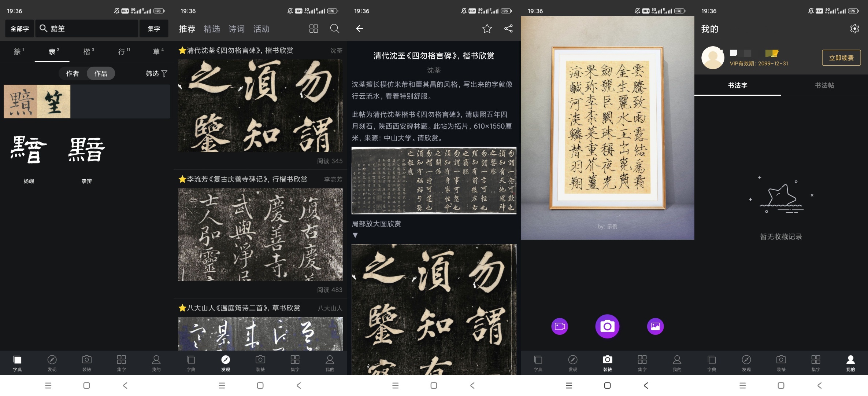
Task: Open the 杨岘 calligraphy character thumbnail
Action: 29,150
